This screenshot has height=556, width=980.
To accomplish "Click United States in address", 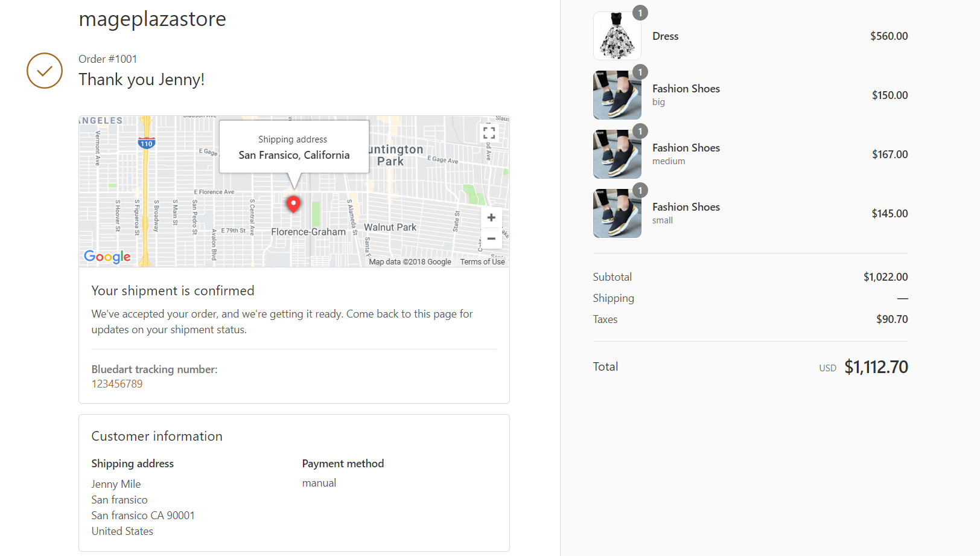I will click(x=122, y=531).
